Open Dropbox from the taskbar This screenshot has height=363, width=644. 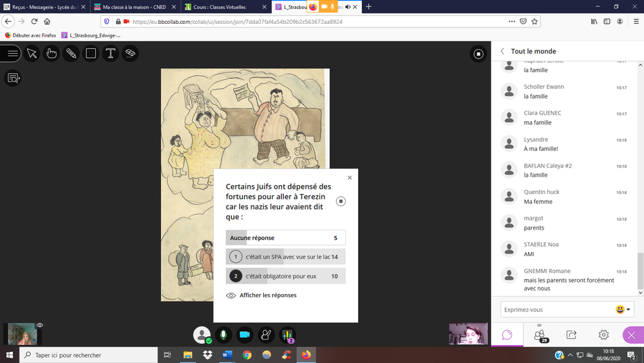(207, 355)
